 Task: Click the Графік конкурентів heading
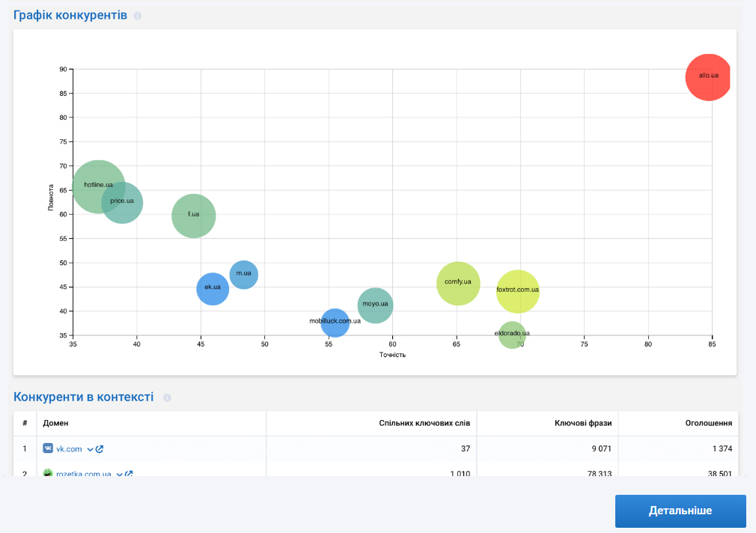click(x=70, y=15)
